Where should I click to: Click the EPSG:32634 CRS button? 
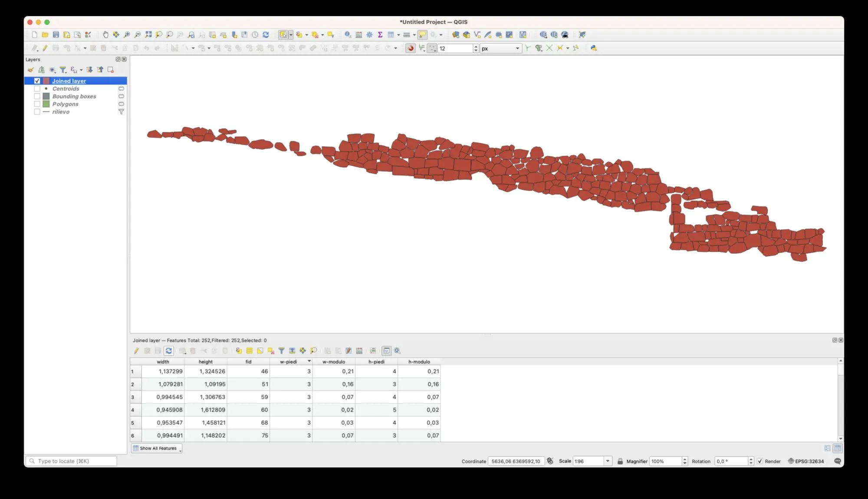click(x=806, y=461)
